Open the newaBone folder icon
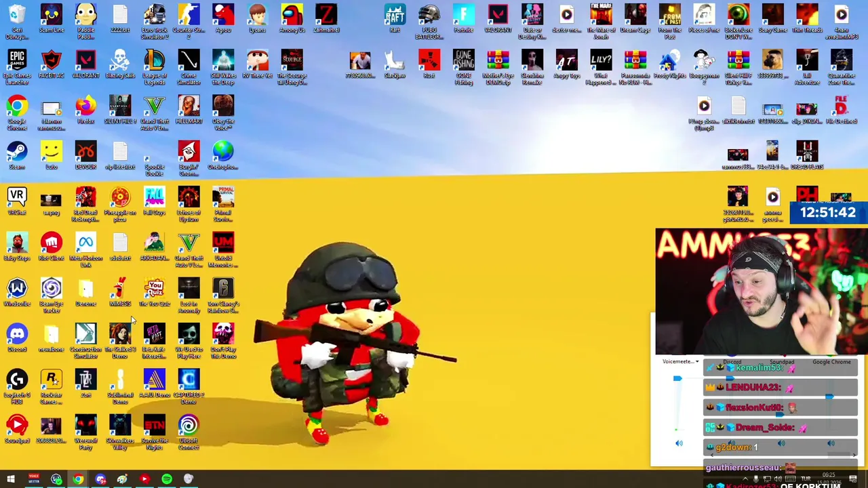The height and width of the screenshot is (488, 868). [x=52, y=338]
